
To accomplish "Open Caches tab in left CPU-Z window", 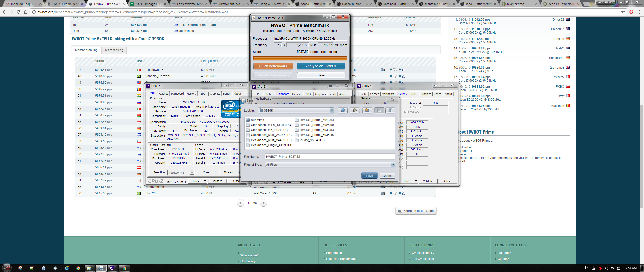I will point(164,94).
